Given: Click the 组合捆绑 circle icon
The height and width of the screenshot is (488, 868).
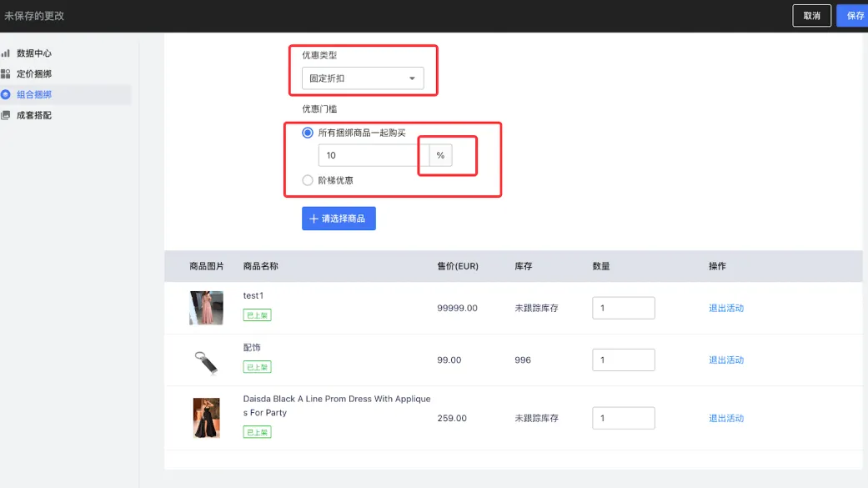Looking at the screenshot, I should [6, 95].
